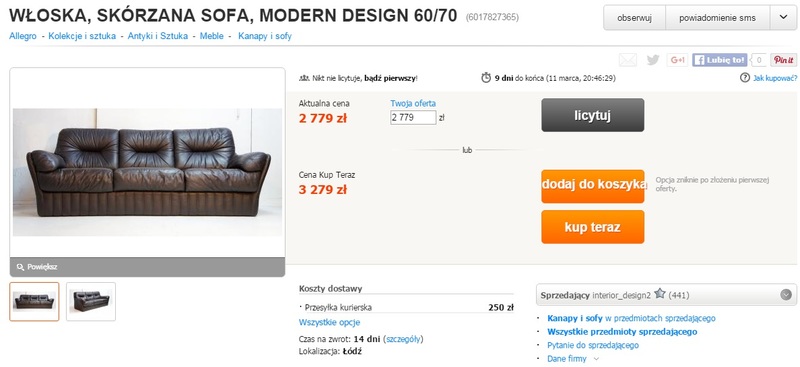
Task: Click the Powiększ magnifier to enlarge the photo
Action: click(20, 267)
